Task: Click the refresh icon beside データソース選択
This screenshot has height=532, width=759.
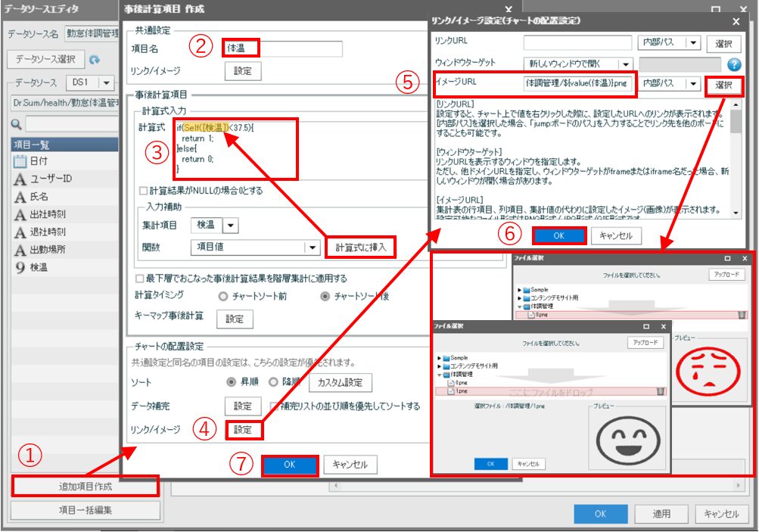Action: [95, 59]
